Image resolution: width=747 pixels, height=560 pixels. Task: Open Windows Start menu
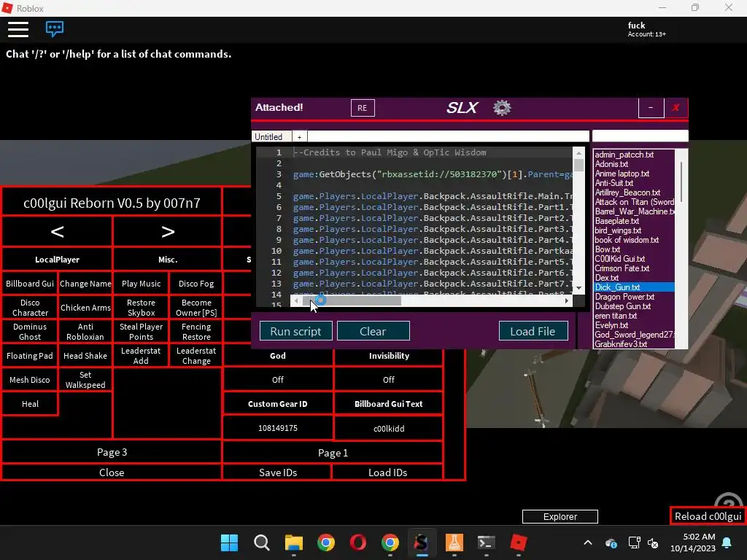pyautogui.click(x=229, y=542)
